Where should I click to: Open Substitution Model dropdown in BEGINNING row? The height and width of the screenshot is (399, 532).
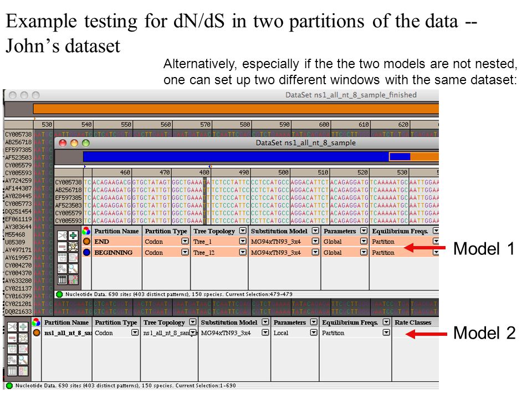tap(315, 252)
